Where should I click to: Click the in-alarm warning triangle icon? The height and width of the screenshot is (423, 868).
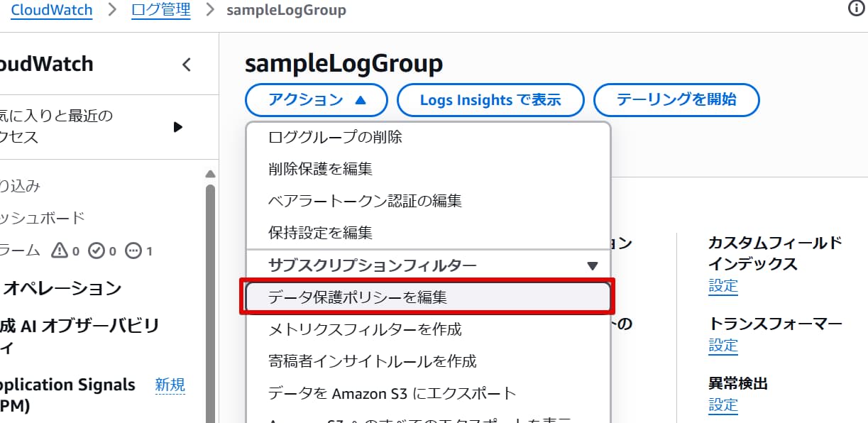coord(60,251)
